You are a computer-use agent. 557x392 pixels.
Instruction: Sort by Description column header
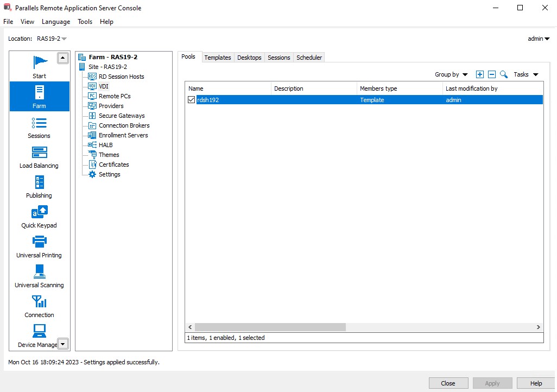click(314, 88)
